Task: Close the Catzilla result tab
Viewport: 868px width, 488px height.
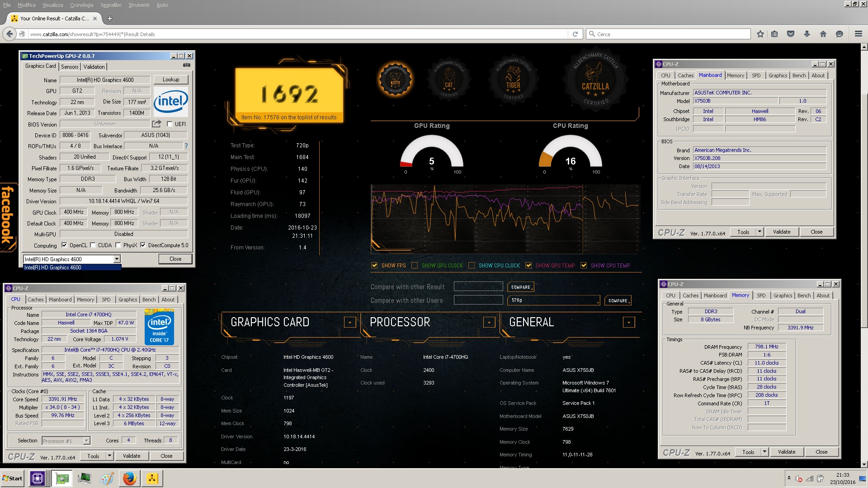Action: point(95,19)
